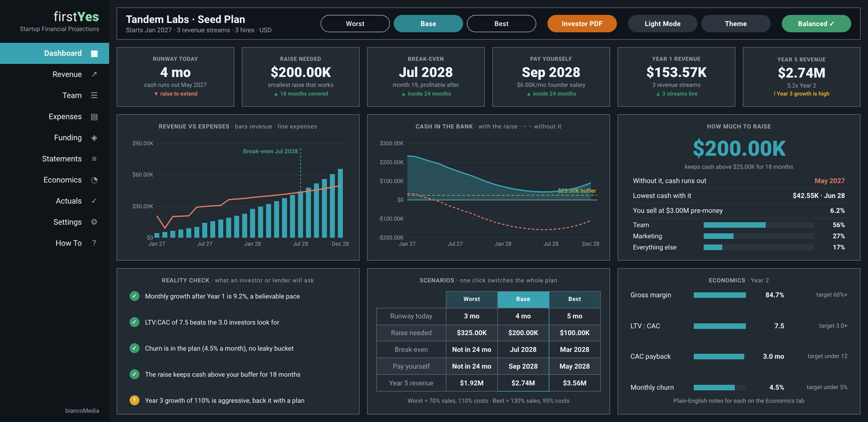Click the Funding diamond icon in sidebar
868x422 pixels.
(94, 138)
